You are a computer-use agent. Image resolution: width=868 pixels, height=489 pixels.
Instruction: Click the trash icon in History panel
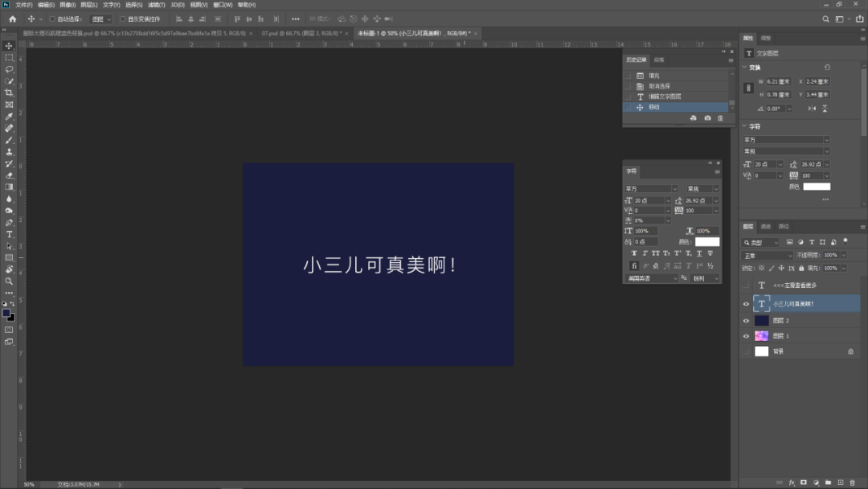[720, 118]
